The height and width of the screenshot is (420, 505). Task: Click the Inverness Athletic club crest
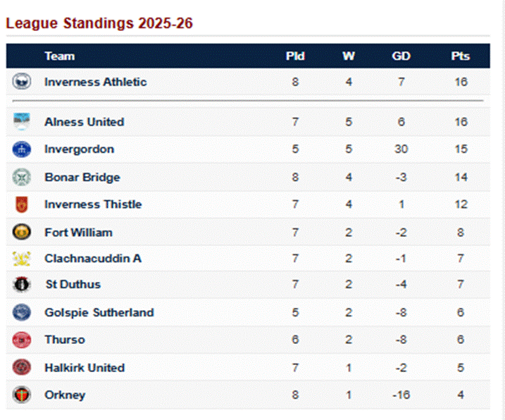pos(22,82)
